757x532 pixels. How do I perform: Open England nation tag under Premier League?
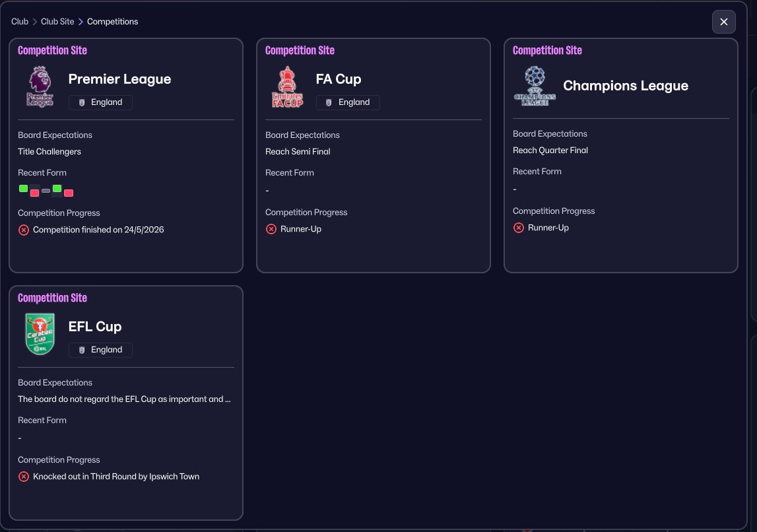pyautogui.click(x=100, y=102)
